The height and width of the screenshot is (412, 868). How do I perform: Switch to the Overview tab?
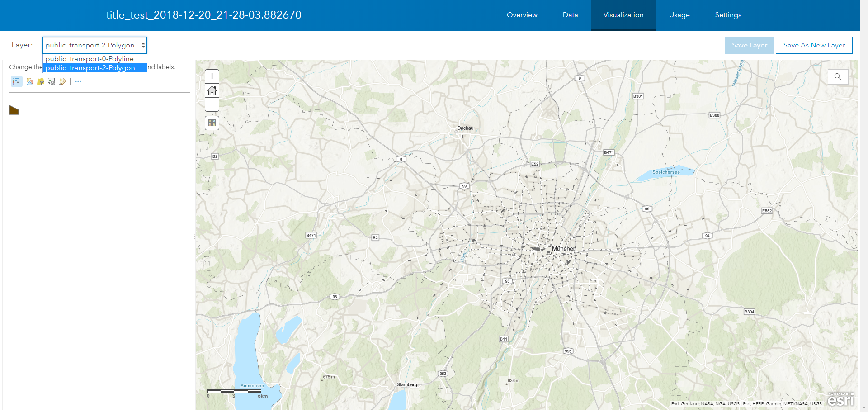(522, 15)
